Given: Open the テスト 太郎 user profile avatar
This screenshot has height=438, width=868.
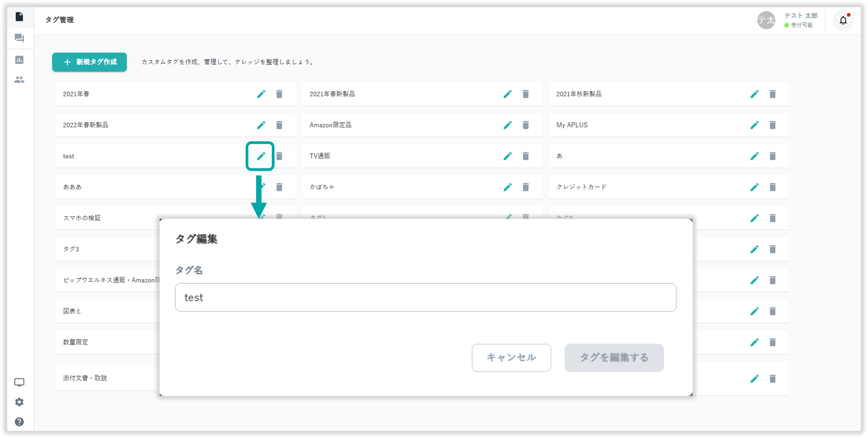Looking at the screenshot, I should click(x=766, y=21).
